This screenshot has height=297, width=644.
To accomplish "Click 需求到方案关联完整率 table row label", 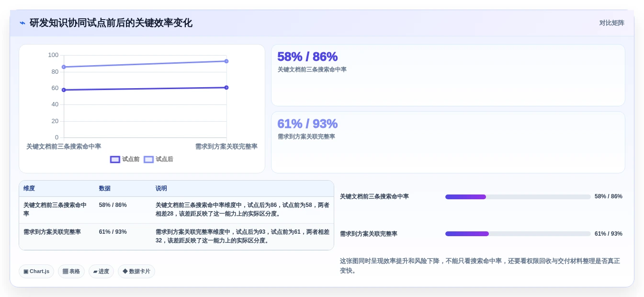I will pyautogui.click(x=52, y=232).
